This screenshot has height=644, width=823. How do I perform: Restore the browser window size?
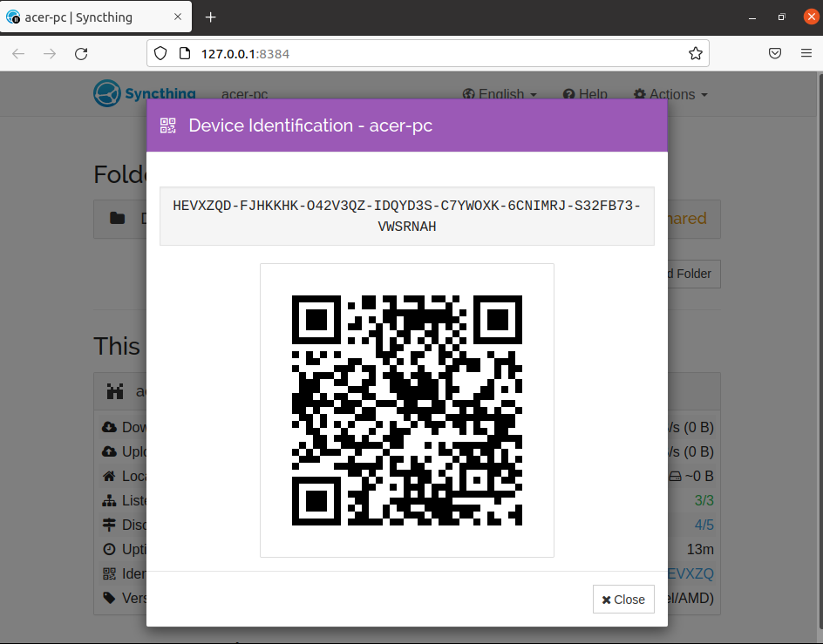(781, 17)
